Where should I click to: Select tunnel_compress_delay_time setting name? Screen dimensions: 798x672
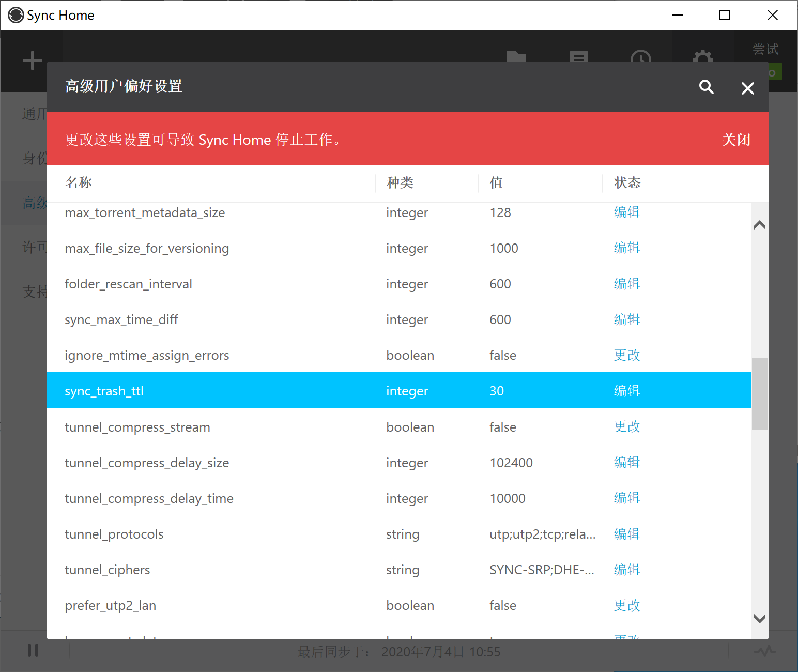click(x=149, y=498)
